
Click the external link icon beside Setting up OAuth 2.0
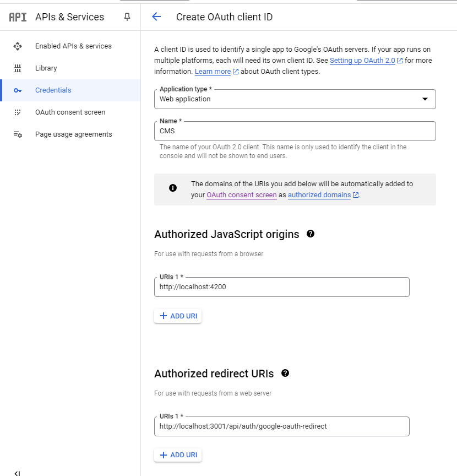coord(400,61)
